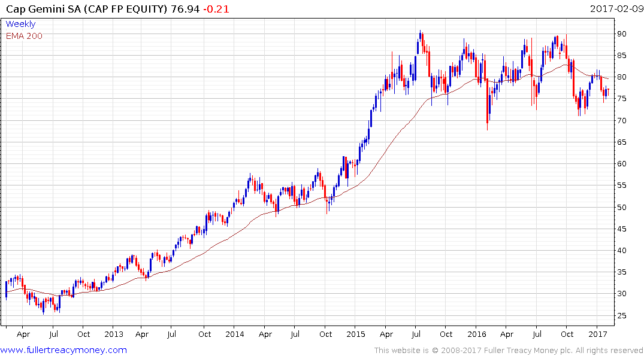Image resolution: width=644 pixels, height=359 pixels.
Task: Click the Cap Gemini SA chart title
Action: coord(87,8)
